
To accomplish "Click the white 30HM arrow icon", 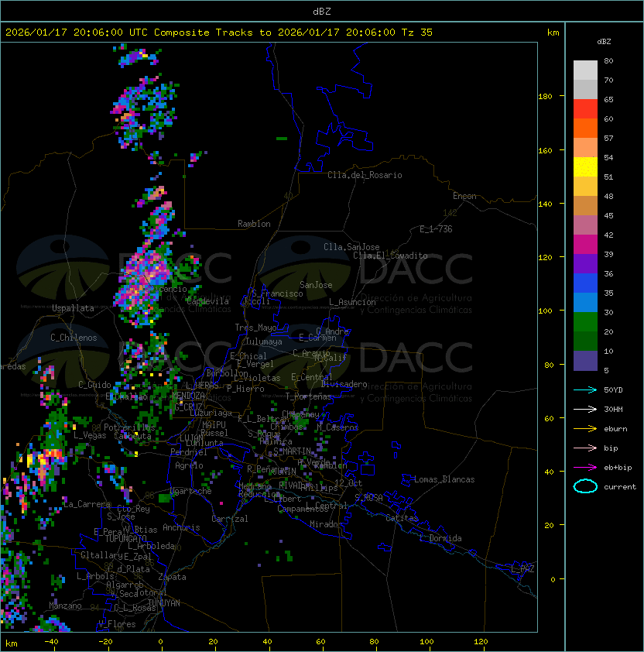I will coord(585,409).
